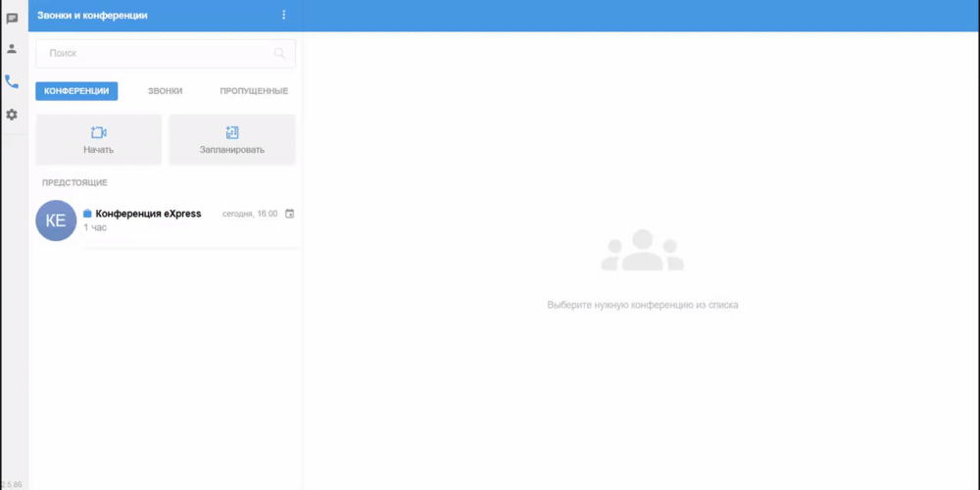980x490 pixels.
Task: Open the chats section in the sidebar
Action: click(12, 19)
